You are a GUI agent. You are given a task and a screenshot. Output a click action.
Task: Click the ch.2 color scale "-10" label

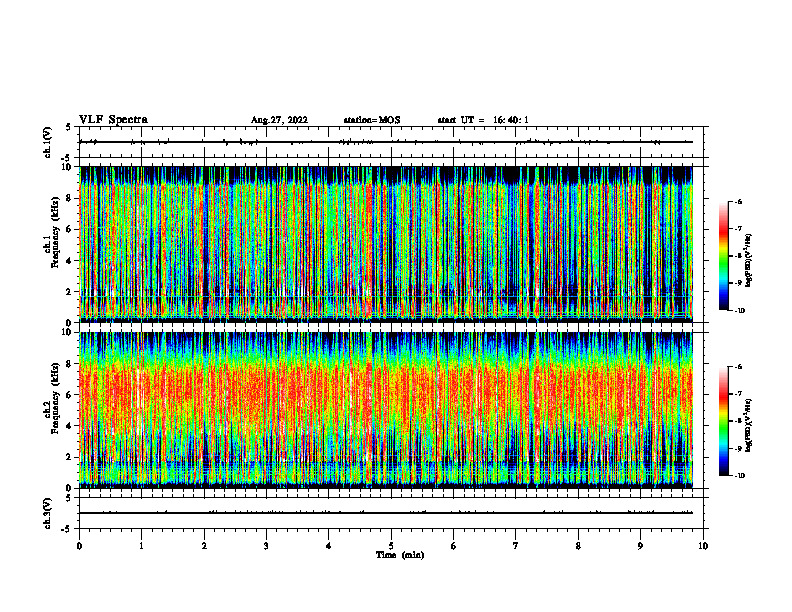point(740,476)
